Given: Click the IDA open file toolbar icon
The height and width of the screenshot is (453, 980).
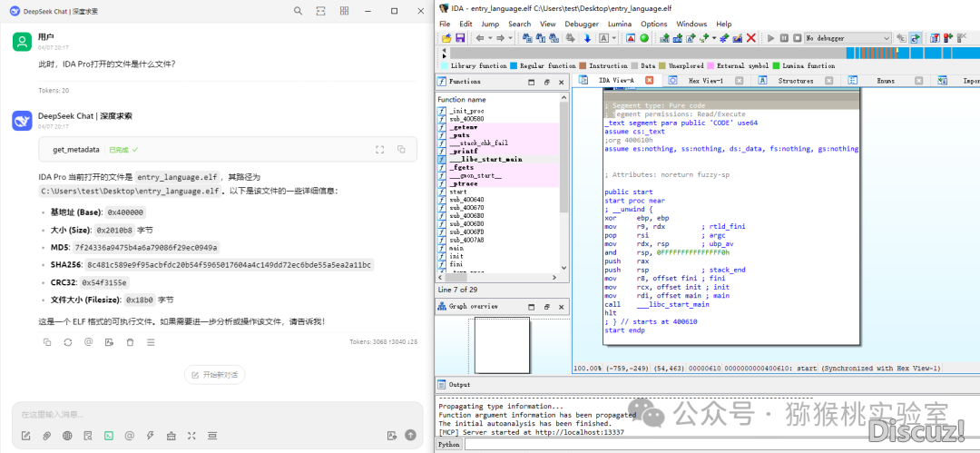Looking at the screenshot, I should [x=446, y=38].
